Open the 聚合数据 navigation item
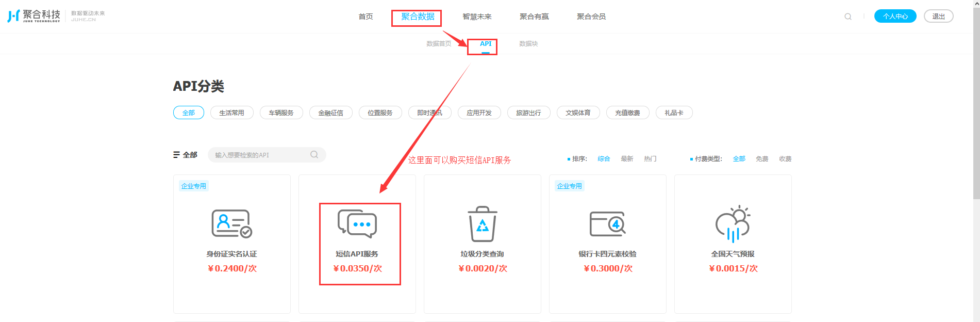The height and width of the screenshot is (322, 980). click(x=418, y=17)
